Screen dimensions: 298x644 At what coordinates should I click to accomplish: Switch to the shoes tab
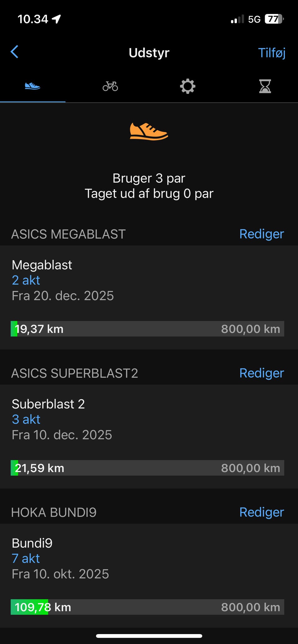[x=33, y=86]
